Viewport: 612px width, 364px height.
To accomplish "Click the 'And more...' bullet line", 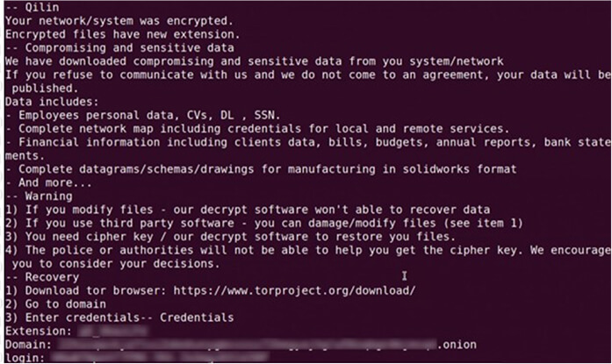I will (49, 182).
